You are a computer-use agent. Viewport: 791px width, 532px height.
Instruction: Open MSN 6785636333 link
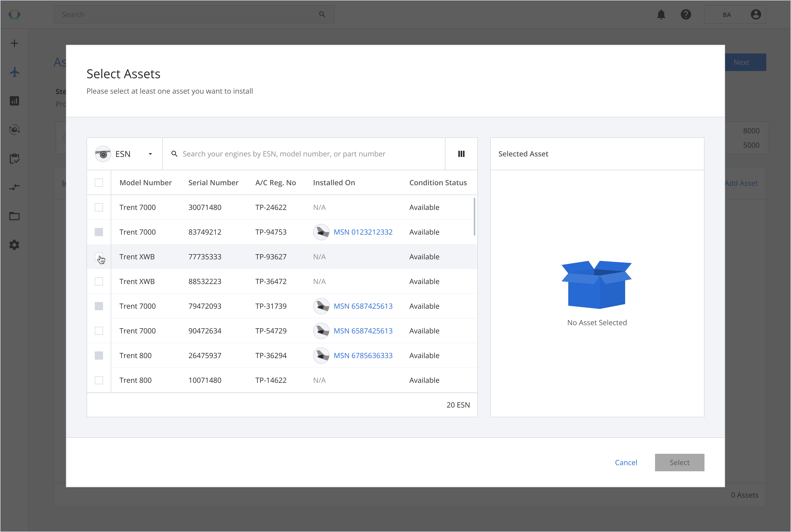tap(363, 356)
